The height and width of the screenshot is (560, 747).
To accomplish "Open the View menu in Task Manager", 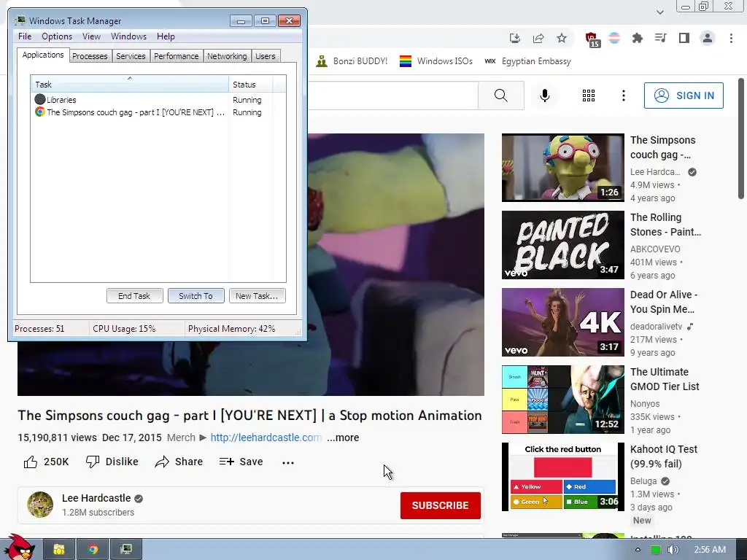I will (91, 36).
